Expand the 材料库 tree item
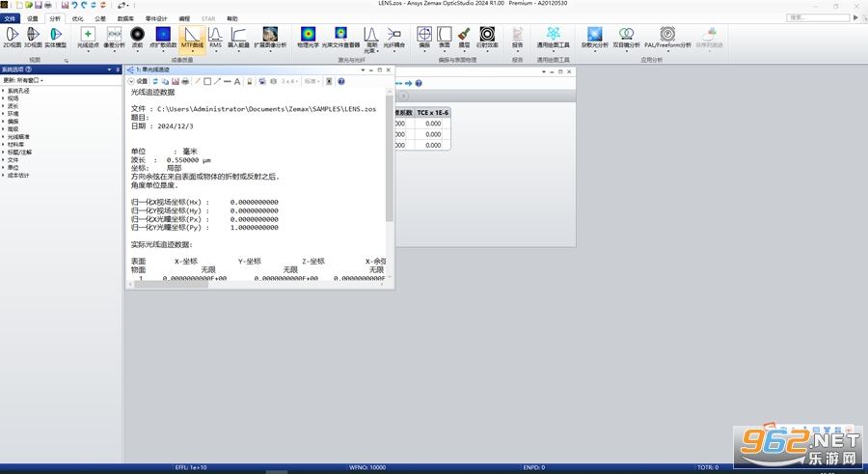Image resolution: width=868 pixels, height=474 pixels. (3, 144)
